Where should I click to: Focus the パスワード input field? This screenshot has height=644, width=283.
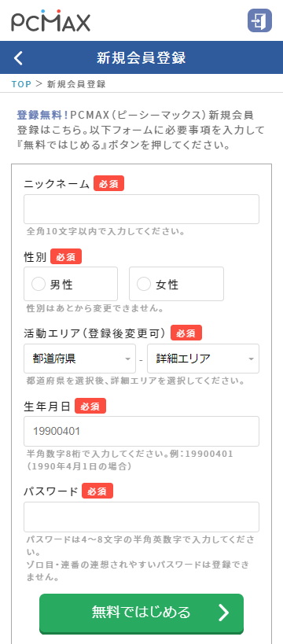[x=141, y=517]
